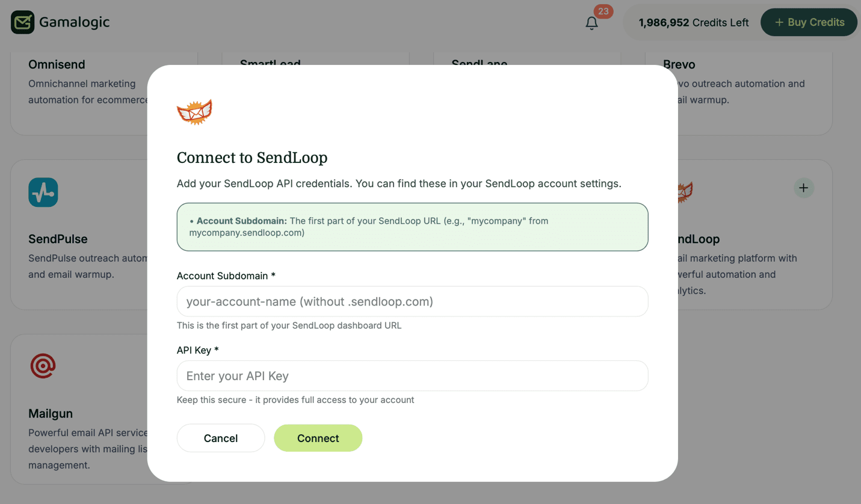Viewport: 861px width, 504px height.
Task: Click the 1,986,952 Credits Left counter
Action: point(693,22)
